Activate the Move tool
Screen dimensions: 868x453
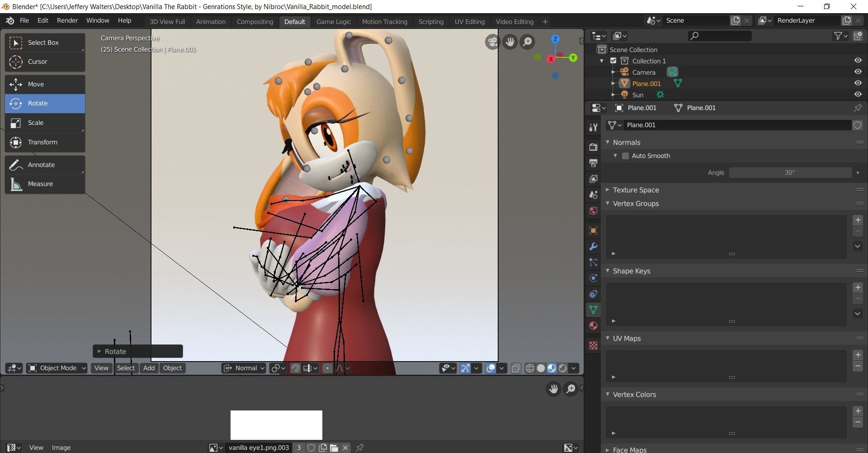(45, 84)
